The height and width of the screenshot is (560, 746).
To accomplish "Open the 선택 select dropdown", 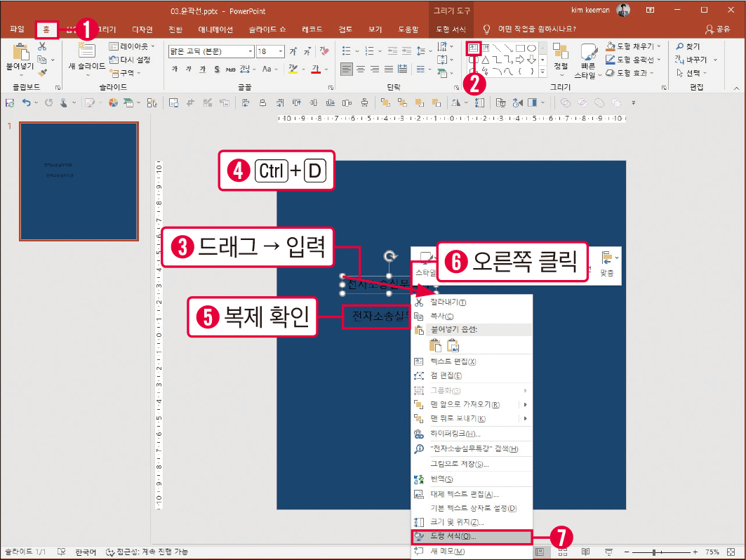I will (692, 73).
